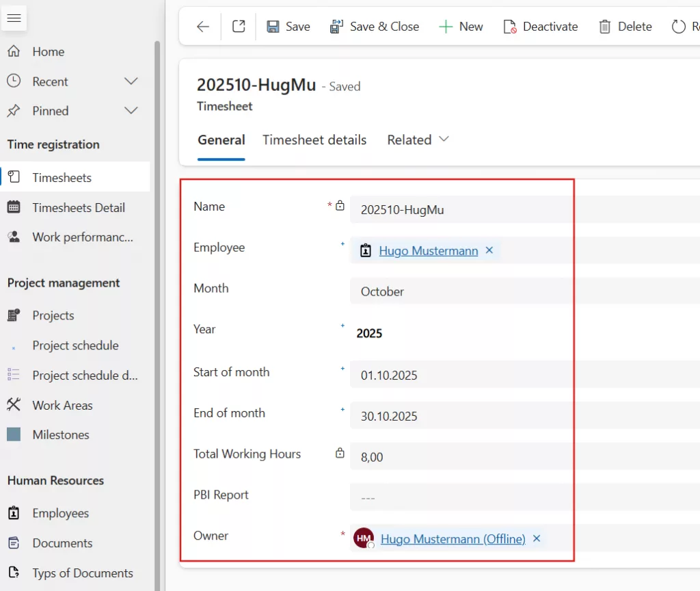Delete this timesheet record
Screen dimensions: 700x591
[625, 27]
